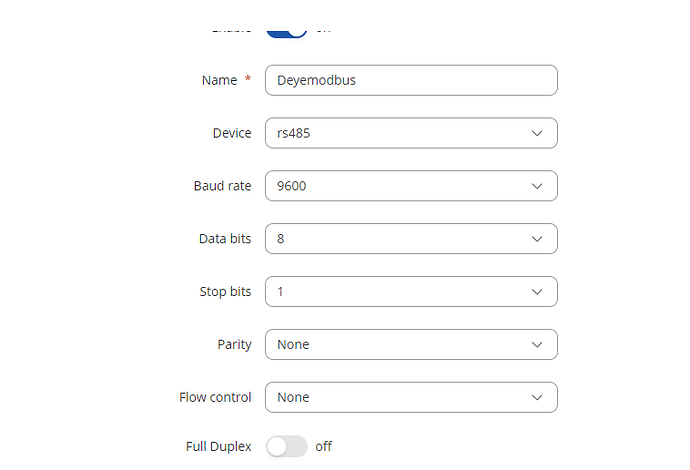The image size is (690, 470).
Task: Click the 'off' text beside Full Duplex
Action: pos(323,447)
